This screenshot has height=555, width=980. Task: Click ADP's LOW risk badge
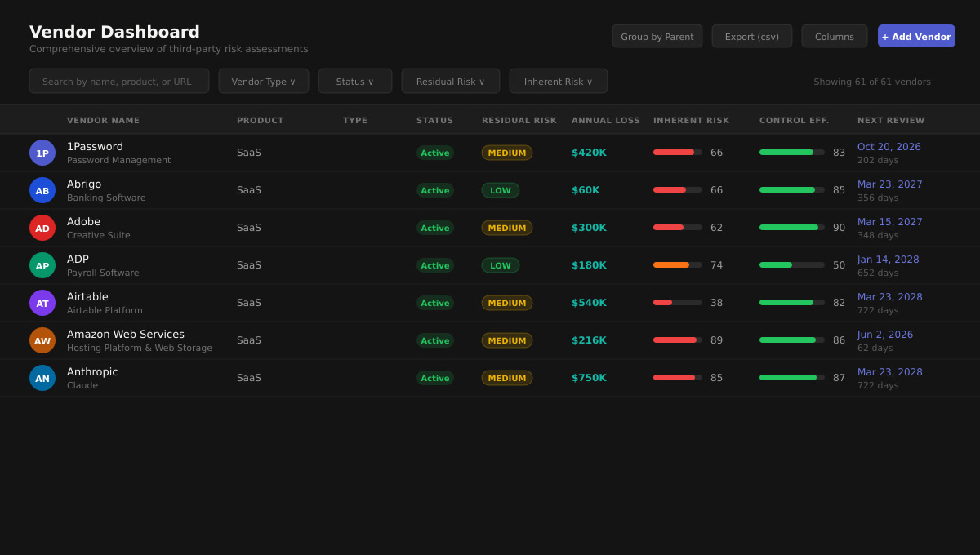point(501,265)
